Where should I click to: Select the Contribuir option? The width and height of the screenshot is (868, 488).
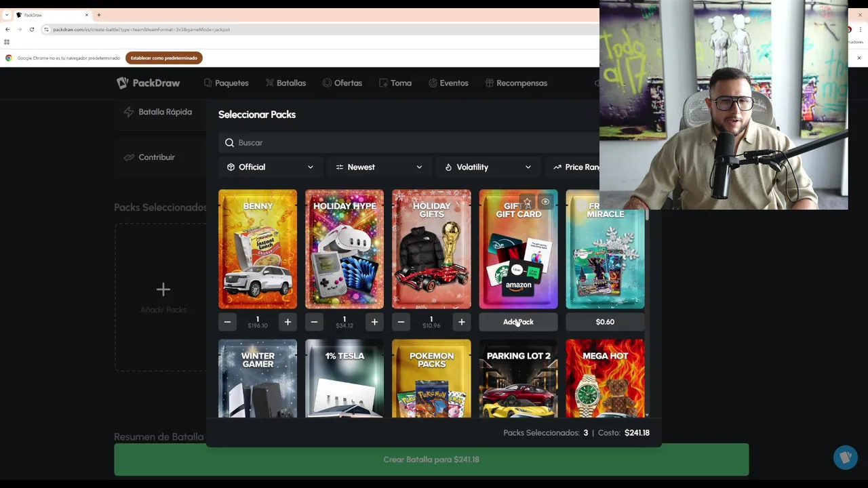click(x=150, y=157)
